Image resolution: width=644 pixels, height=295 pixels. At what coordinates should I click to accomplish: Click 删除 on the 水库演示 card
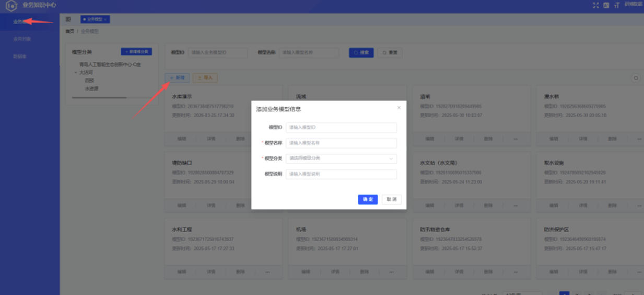point(240,139)
